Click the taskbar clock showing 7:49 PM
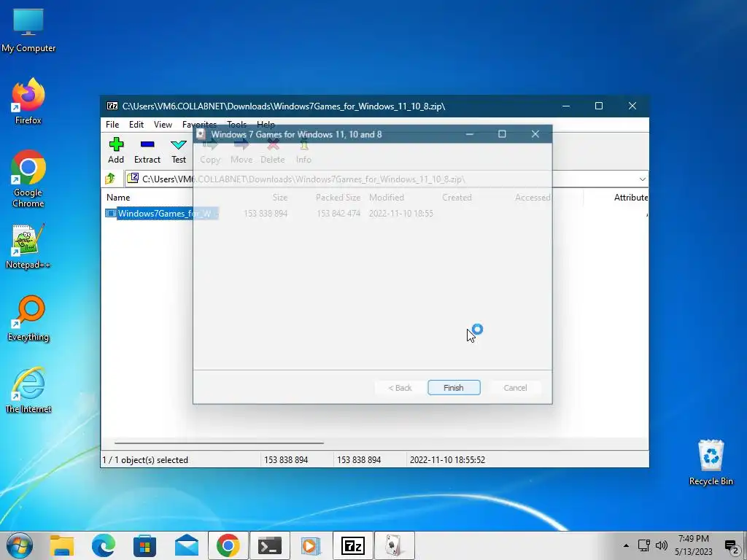 pyautogui.click(x=694, y=545)
